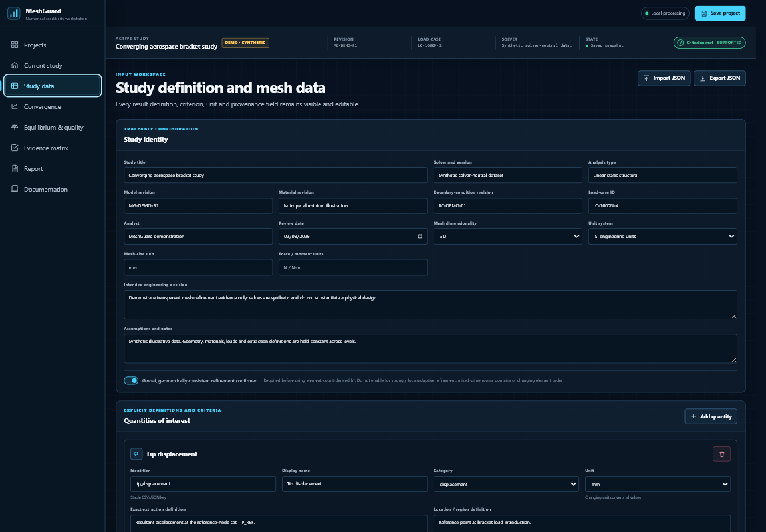The height and width of the screenshot is (532, 766).
Task: Click the Intended engineering decision textarea
Action: [x=430, y=305]
